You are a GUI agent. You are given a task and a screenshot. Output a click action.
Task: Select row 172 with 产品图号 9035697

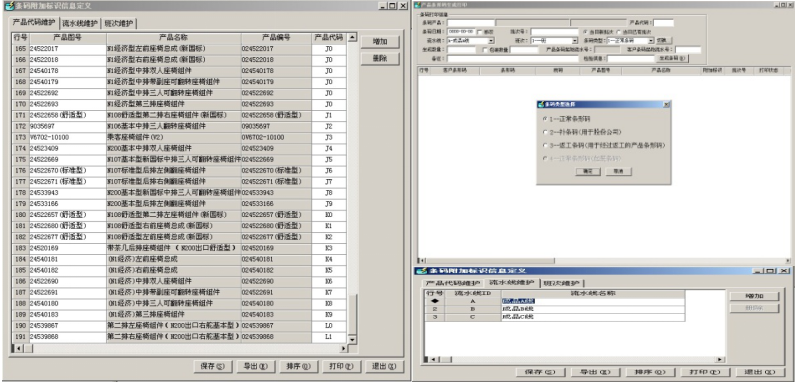pos(179,126)
